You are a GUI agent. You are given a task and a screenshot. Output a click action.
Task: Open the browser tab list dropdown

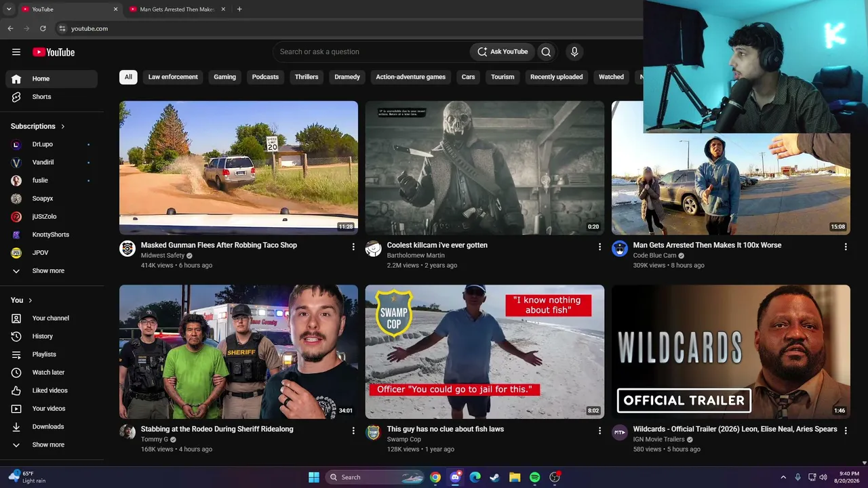coord(9,9)
